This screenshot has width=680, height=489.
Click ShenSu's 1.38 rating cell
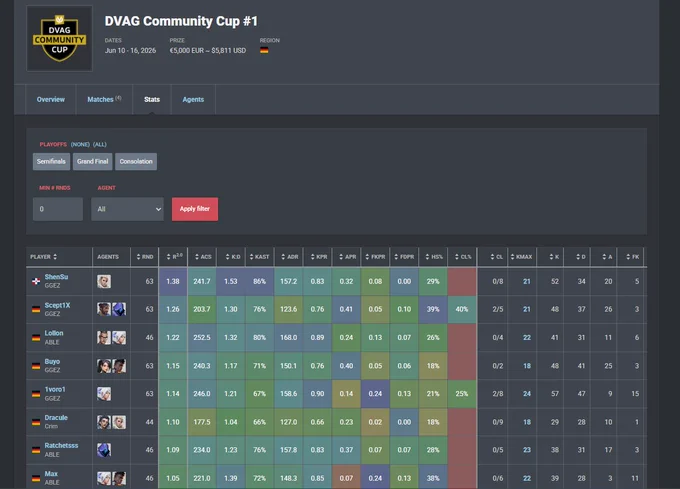(173, 281)
